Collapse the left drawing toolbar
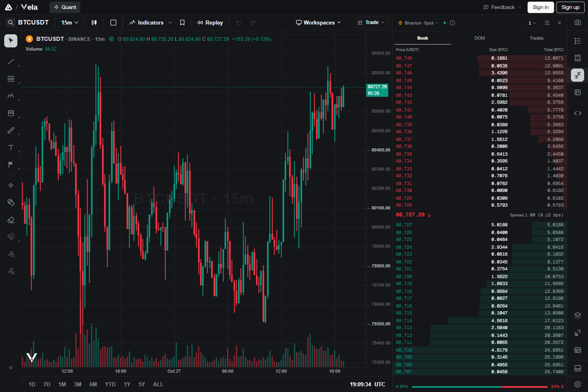This screenshot has height=392, width=588. [x=11, y=367]
